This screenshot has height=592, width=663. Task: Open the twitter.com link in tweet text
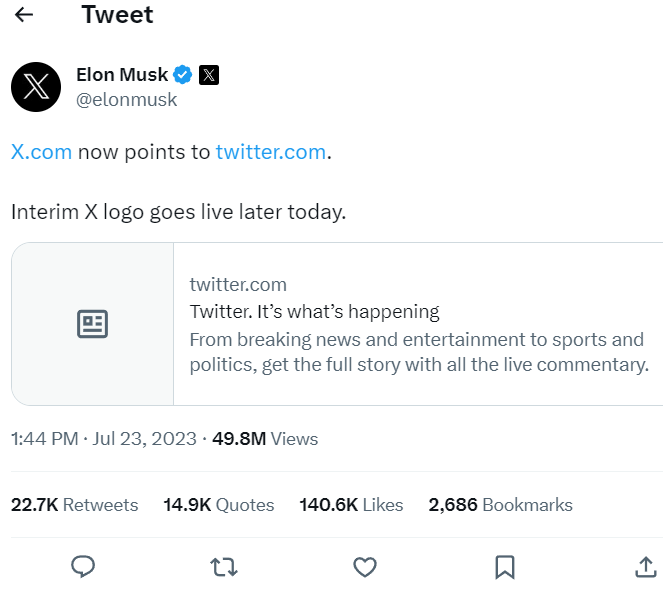click(x=271, y=152)
